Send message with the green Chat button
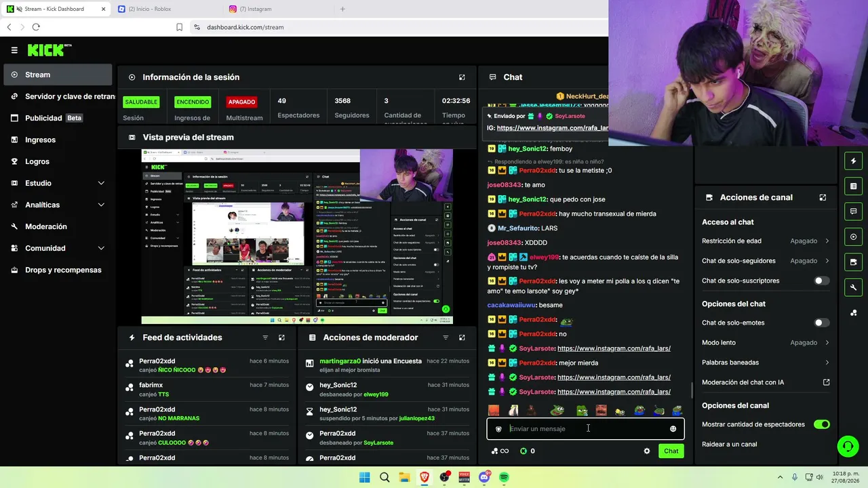 (x=671, y=451)
